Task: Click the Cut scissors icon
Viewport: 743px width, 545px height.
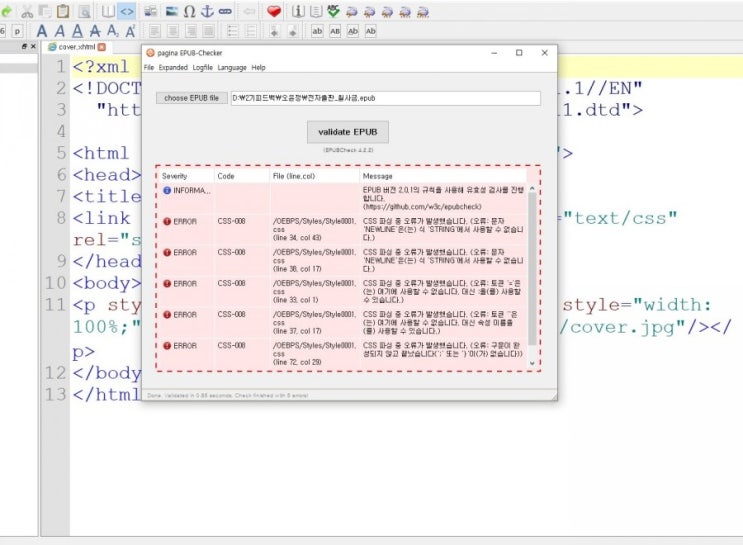Action: (27, 11)
